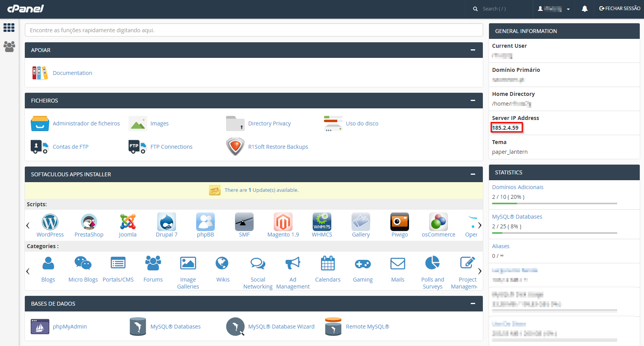Screen dimensions: 644x346
Task: Open the Blogs category icon
Action: (48, 263)
